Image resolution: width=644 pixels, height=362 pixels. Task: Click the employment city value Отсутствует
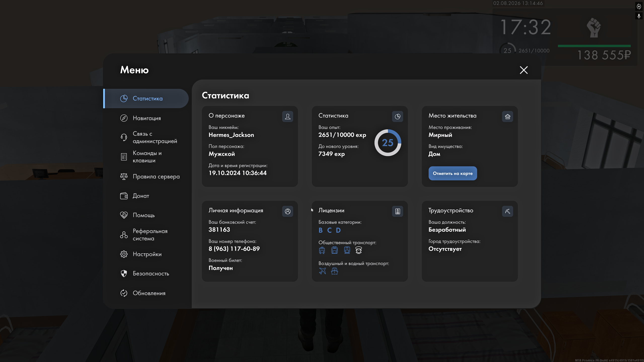445,249
